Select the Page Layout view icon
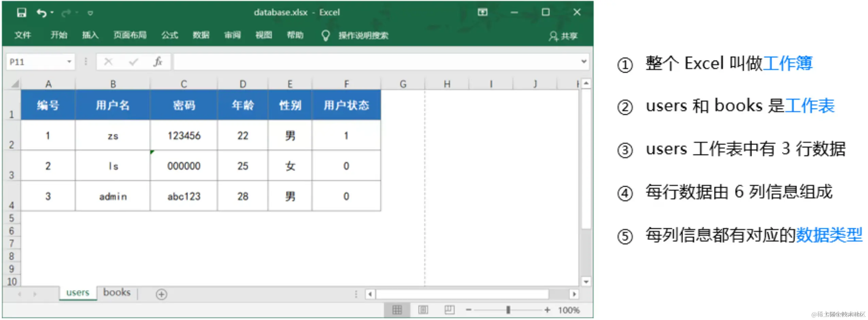The height and width of the screenshot is (320, 868). tap(423, 310)
